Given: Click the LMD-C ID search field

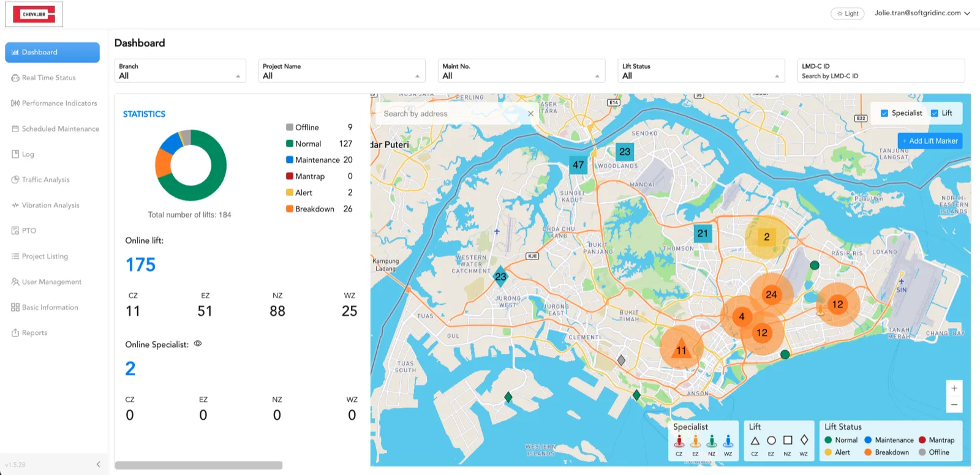Looking at the screenshot, I should tap(881, 71).
